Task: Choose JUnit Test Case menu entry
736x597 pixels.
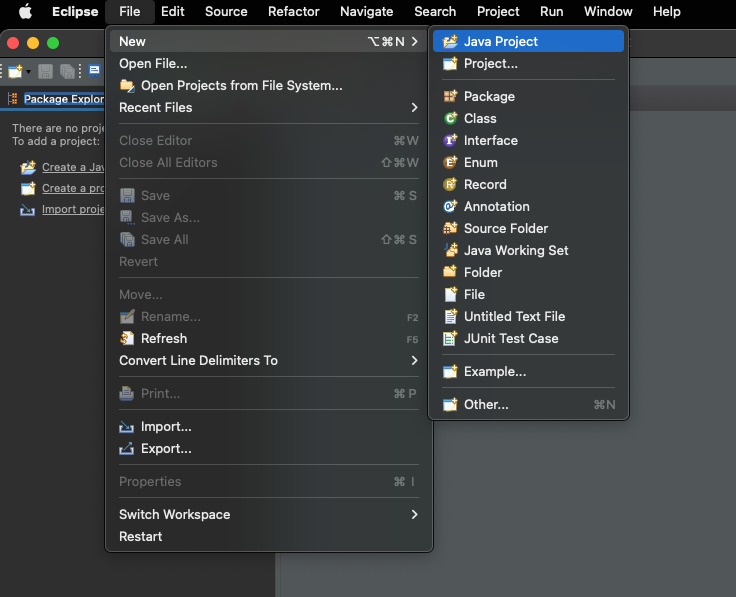Action: point(529,338)
